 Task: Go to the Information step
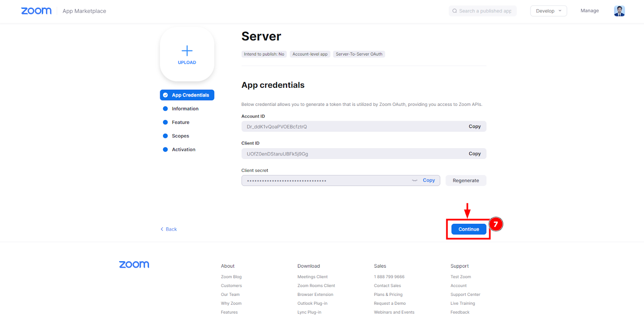click(185, 109)
